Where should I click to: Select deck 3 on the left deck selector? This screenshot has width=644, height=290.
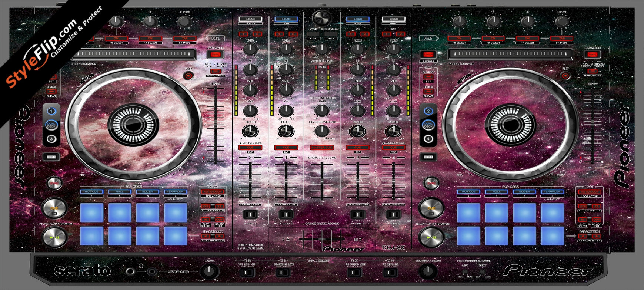tap(51, 139)
